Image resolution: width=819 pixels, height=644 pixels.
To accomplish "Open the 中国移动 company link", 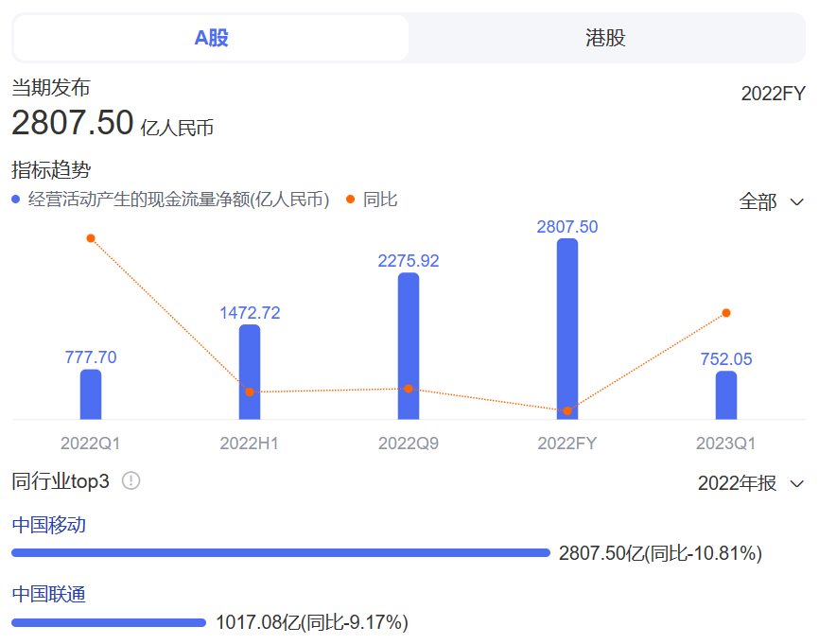I will point(48,525).
